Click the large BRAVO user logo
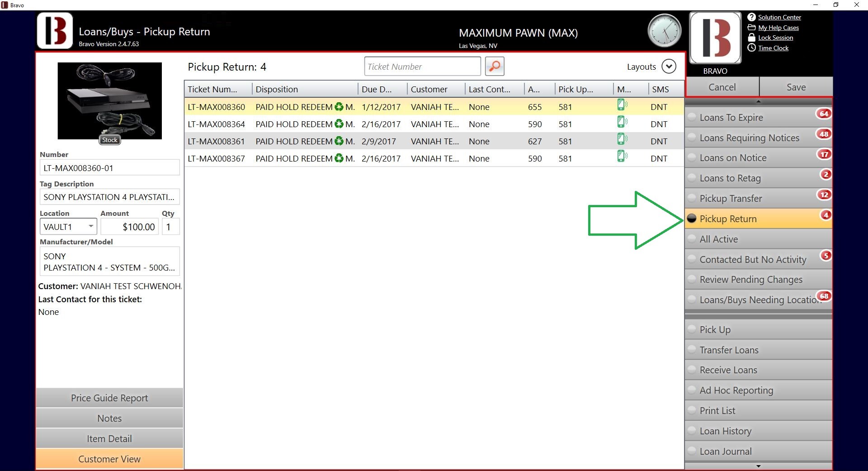The image size is (868, 471). (x=715, y=38)
